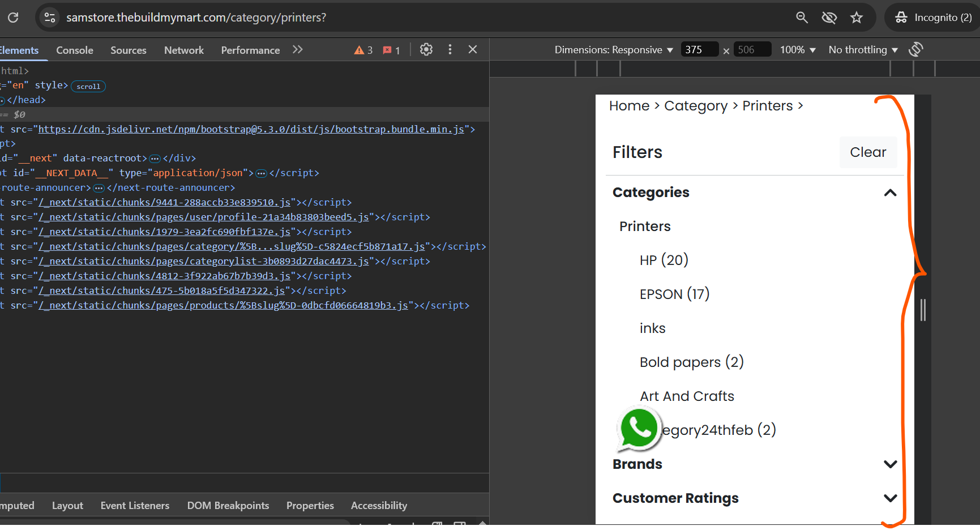The height and width of the screenshot is (530, 980).
Task: Open the 3 warnings indicator
Action: 363,50
